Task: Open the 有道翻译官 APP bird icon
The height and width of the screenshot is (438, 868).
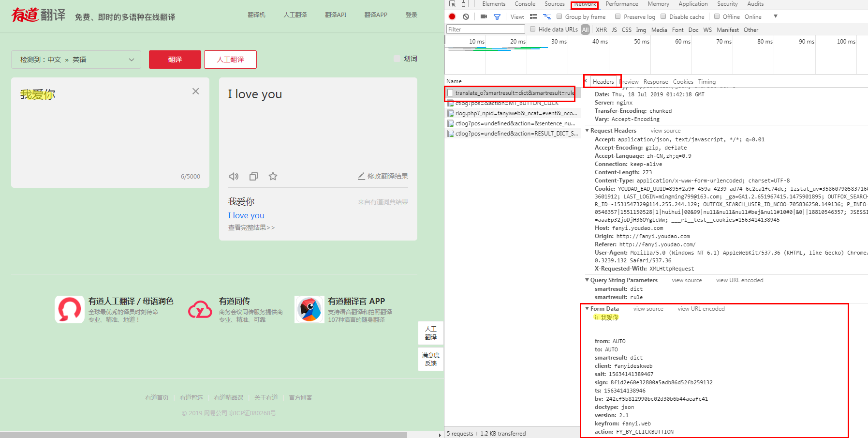Action: pyautogui.click(x=309, y=309)
